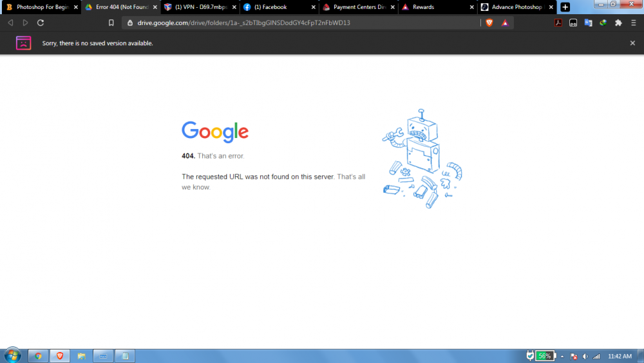This screenshot has width=644, height=363.
Task: Click the Brave Shields lion icon
Action: pyautogui.click(x=489, y=23)
